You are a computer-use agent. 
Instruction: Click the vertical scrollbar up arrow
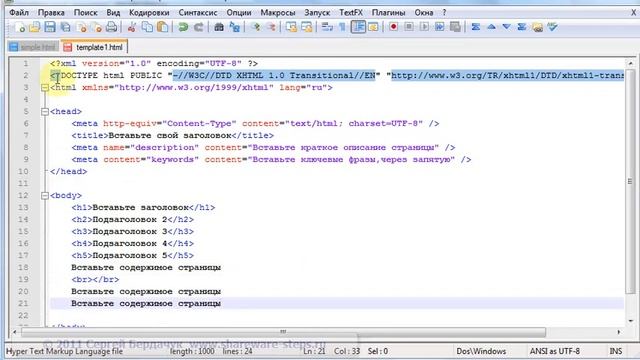(x=630, y=63)
